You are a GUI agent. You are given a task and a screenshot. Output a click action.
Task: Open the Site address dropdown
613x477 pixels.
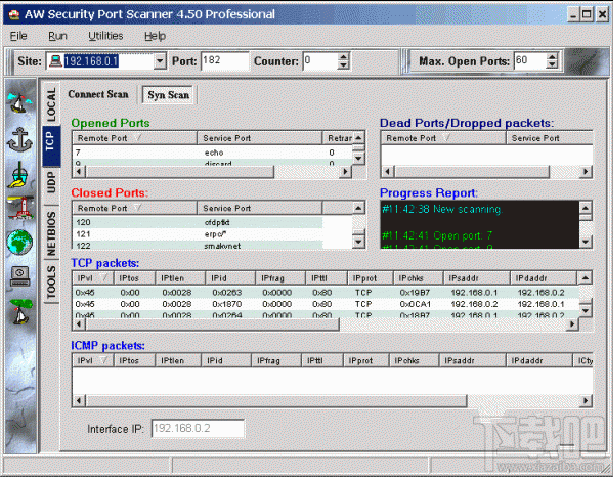click(160, 61)
